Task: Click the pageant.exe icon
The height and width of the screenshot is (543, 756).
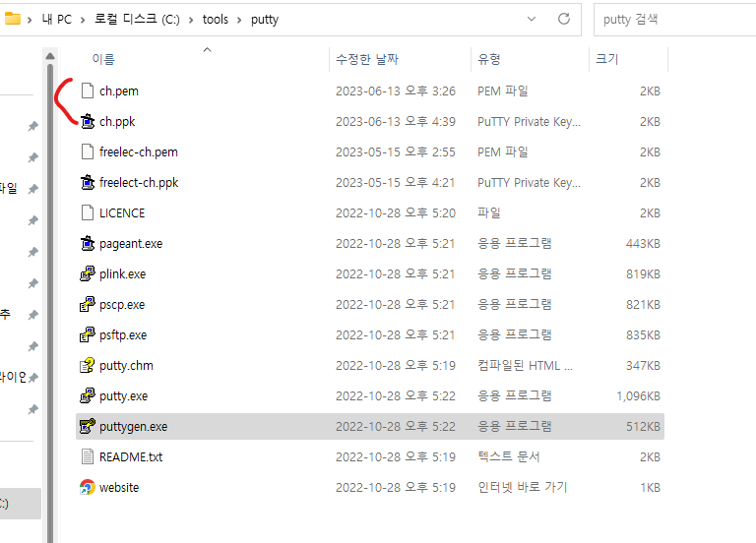Action: (88, 243)
